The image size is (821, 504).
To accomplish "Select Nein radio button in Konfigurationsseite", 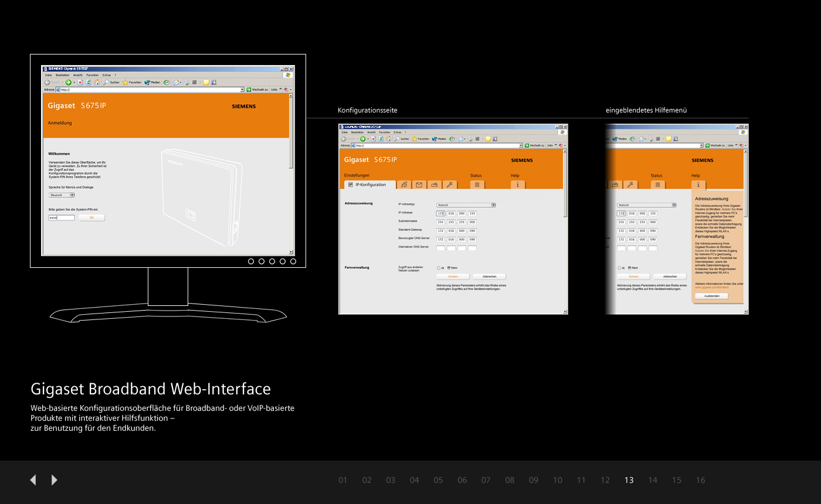I will pyautogui.click(x=449, y=268).
